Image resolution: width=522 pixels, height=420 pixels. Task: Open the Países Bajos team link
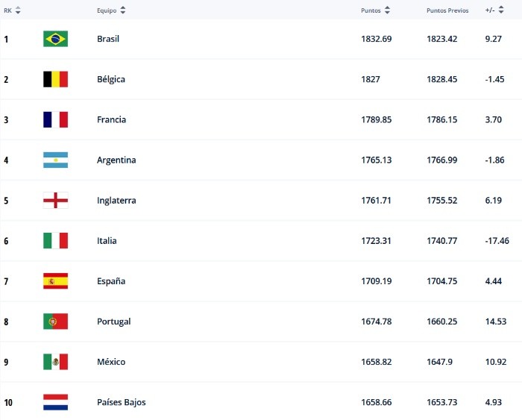coord(122,402)
